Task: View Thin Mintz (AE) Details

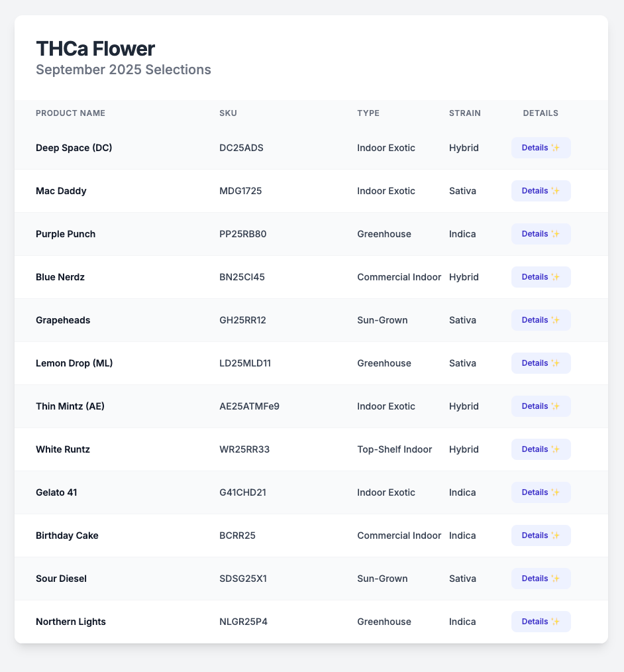Action: coord(541,406)
